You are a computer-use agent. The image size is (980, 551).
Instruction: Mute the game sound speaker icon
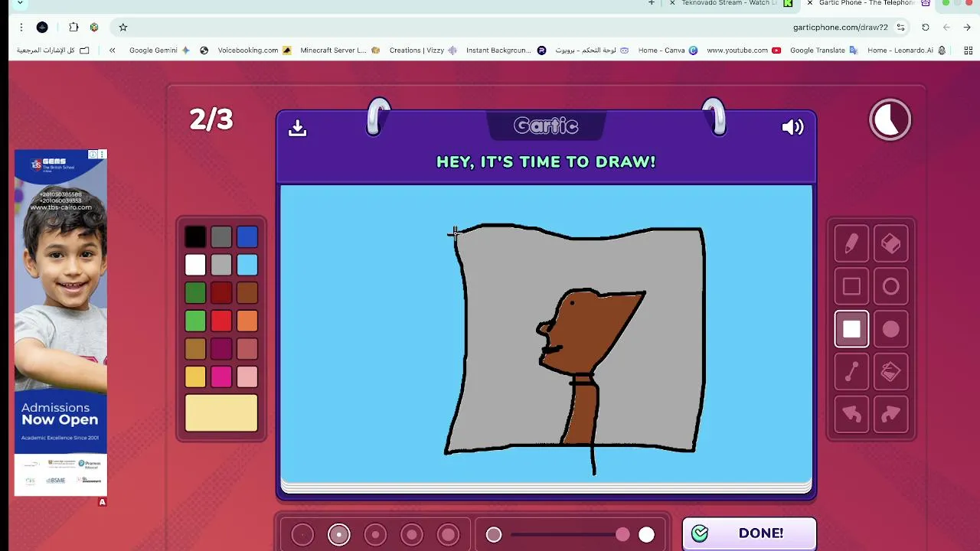point(792,127)
